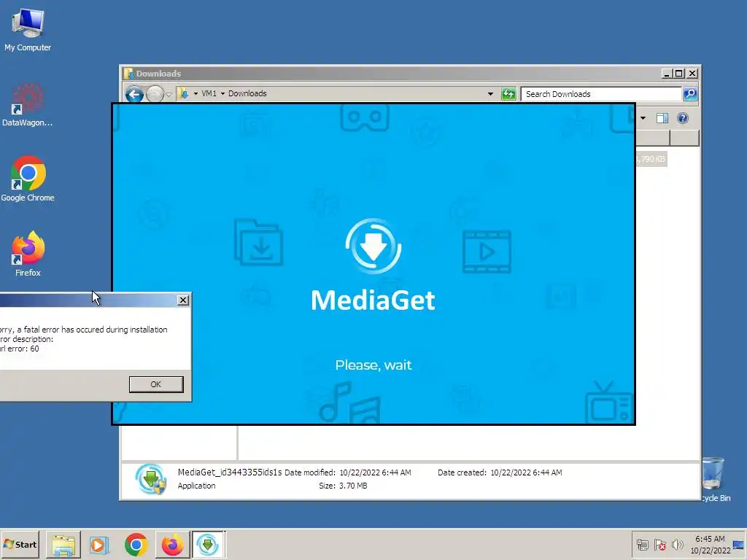
Task: Open Action Center flag tray icon
Action: click(660, 544)
